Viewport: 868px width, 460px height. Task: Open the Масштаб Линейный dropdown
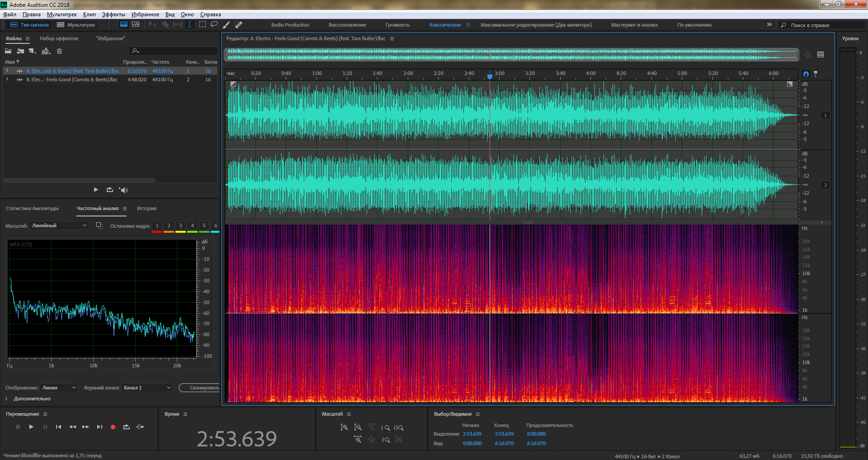point(59,225)
